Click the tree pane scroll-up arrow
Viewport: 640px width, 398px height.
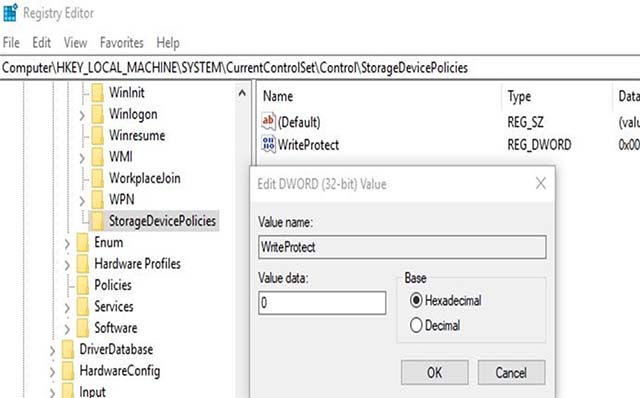click(242, 93)
